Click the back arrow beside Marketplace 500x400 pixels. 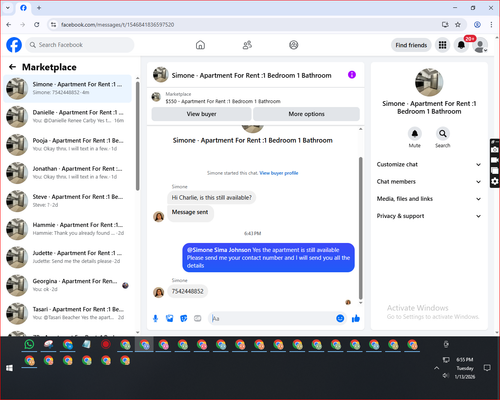click(x=12, y=67)
